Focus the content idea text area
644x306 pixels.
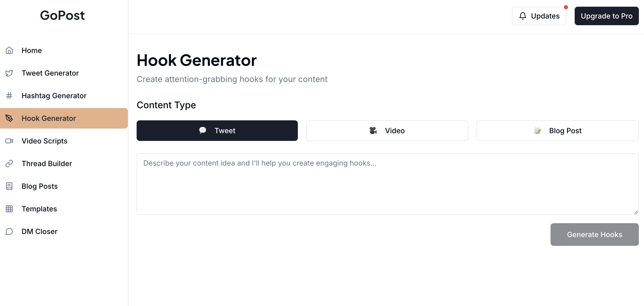388,184
